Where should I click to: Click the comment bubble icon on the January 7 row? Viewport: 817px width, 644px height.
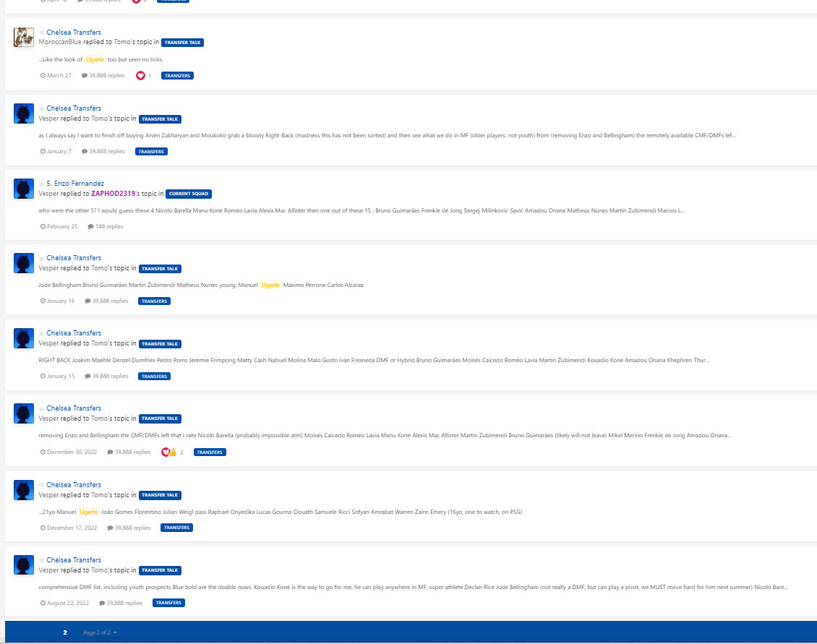[85, 152]
